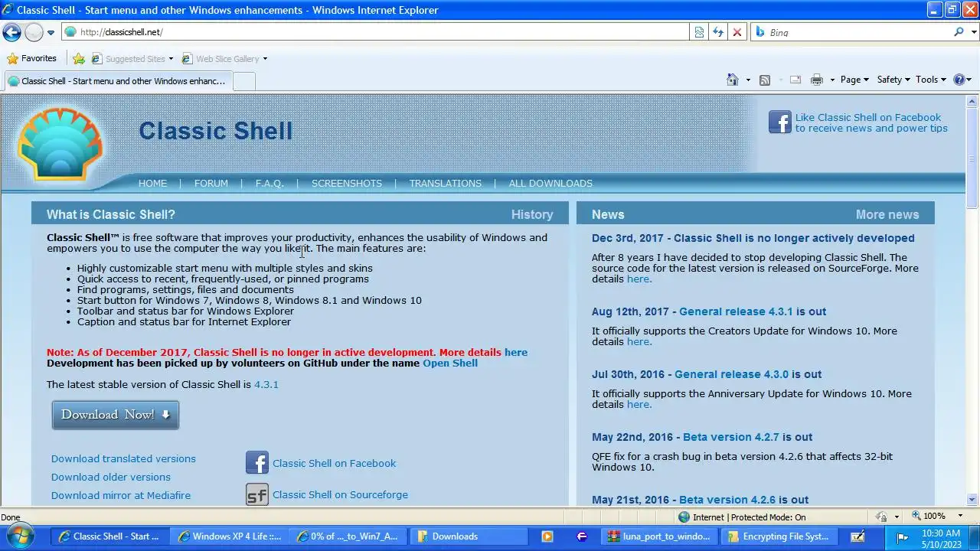Viewport: 980px width, 551px height.
Task: Open the recent pages dropdown arrow
Action: click(51, 32)
